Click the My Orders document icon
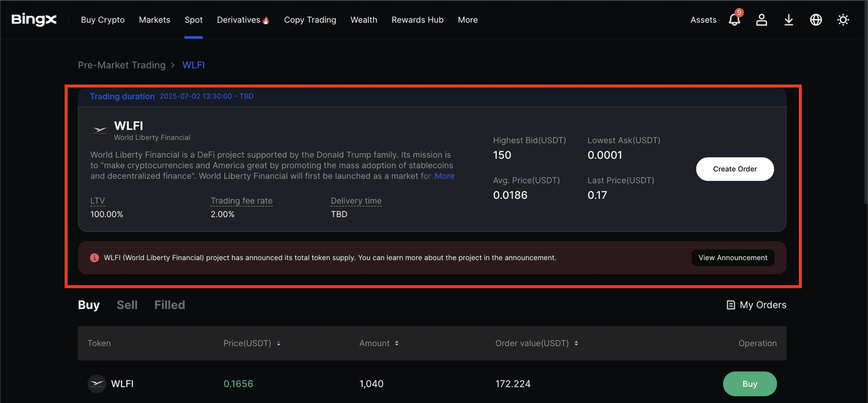The height and width of the screenshot is (403, 868). pyautogui.click(x=730, y=305)
